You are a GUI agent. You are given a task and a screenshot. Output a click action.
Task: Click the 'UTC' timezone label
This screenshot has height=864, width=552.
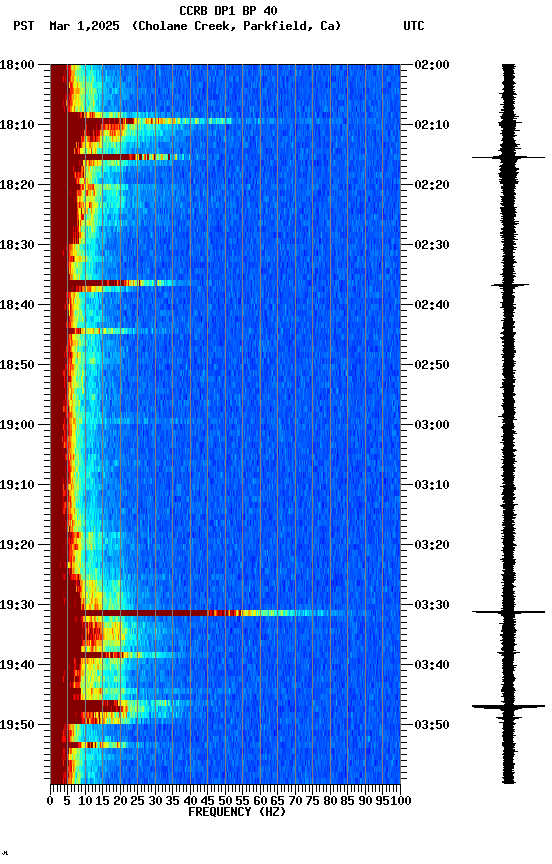(x=414, y=26)
